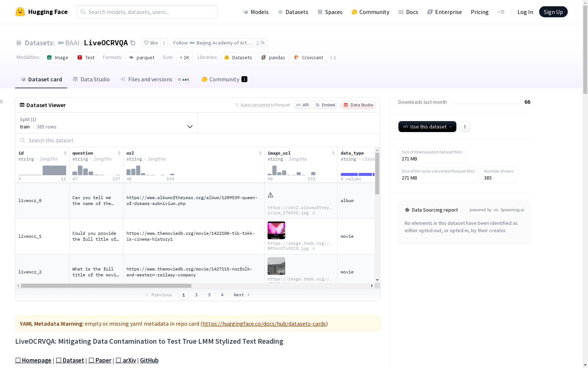Switch to the Data Studio tab

pos(92,79)
